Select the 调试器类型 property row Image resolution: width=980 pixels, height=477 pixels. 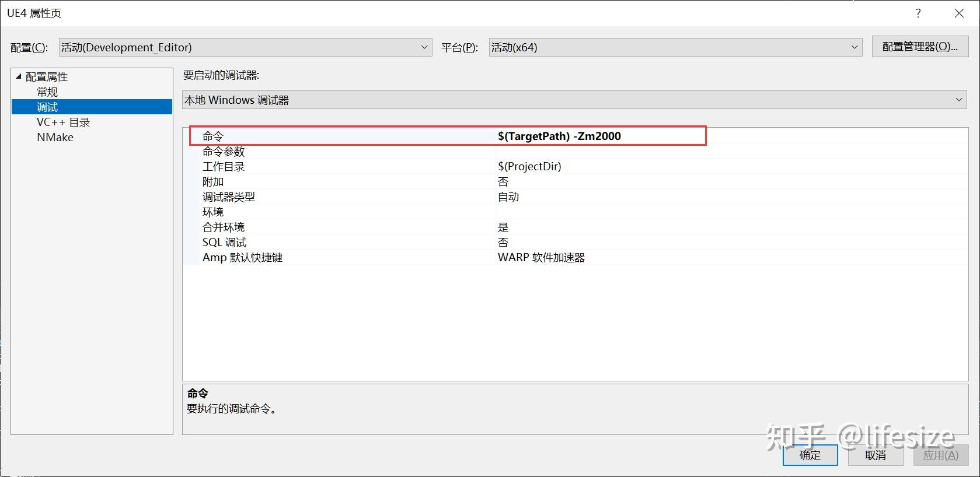(x=229, y=197)
